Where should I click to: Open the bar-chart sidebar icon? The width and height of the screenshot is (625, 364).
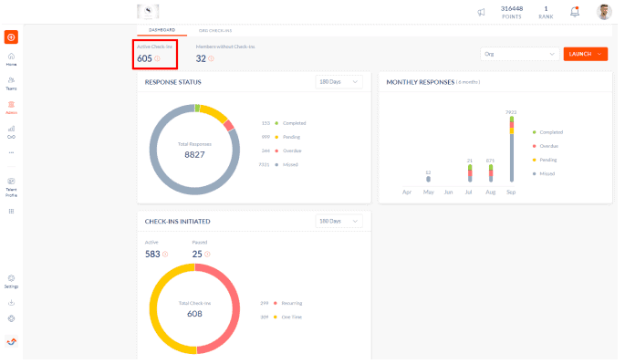[x=11, y=131]
